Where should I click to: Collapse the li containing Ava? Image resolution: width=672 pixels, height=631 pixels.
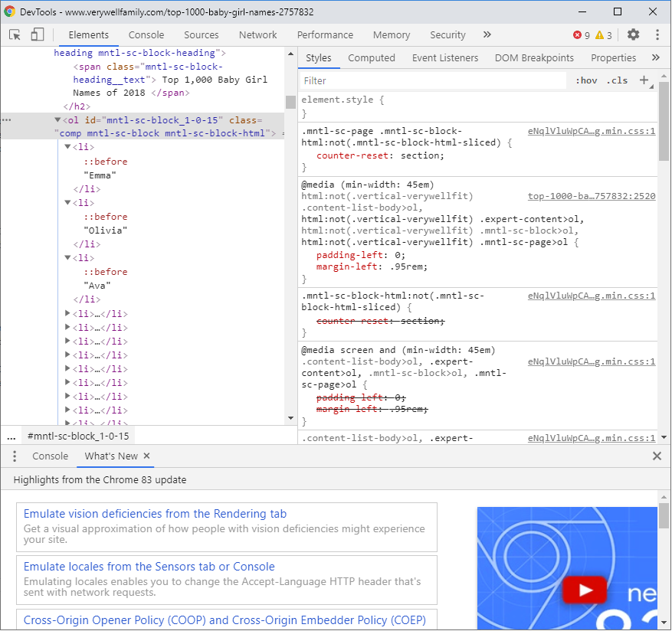click(x=67, y=257)
